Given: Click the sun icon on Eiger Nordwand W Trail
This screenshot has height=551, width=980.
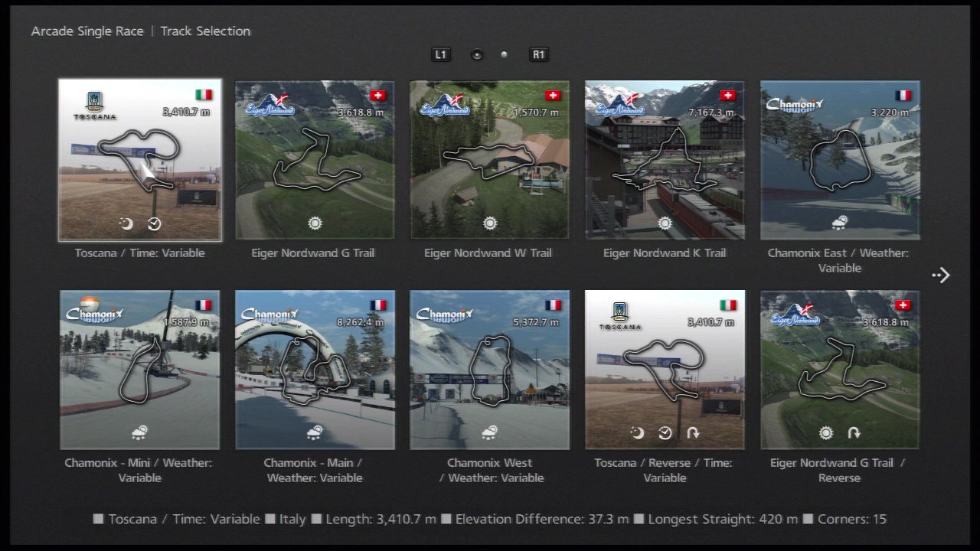Looking at the screenshot, I should 490,223.
